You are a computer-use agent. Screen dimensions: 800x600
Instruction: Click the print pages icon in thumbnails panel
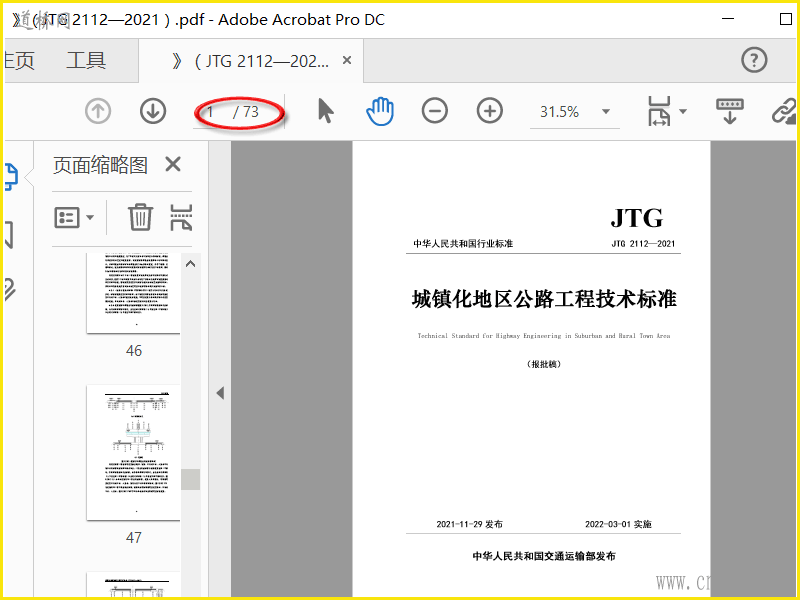181,217
